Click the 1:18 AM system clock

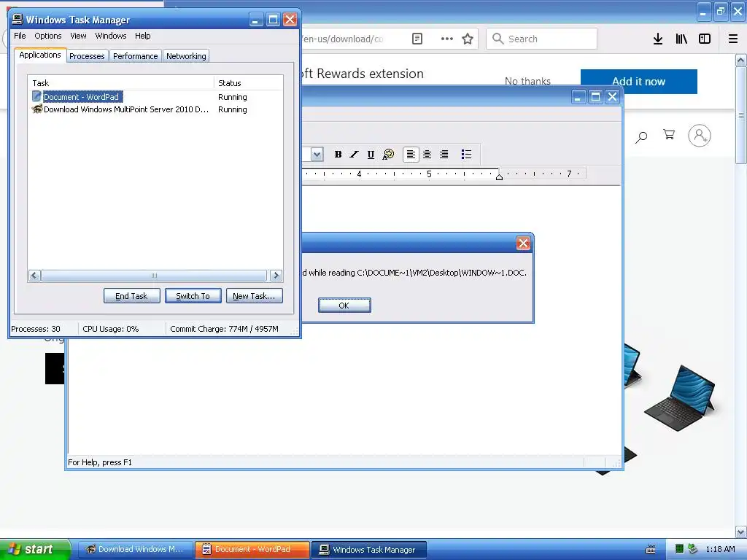pos(720,549)
